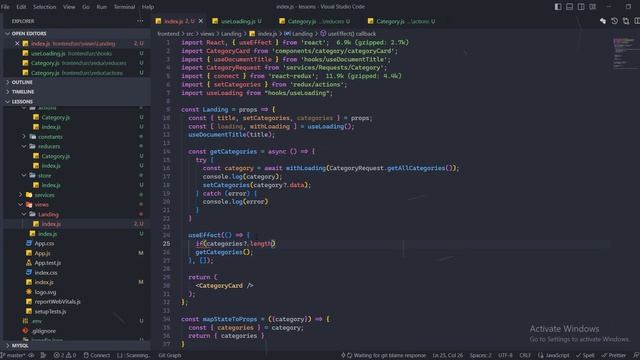Close index.js in Open Editors list

tap(17, 43)
